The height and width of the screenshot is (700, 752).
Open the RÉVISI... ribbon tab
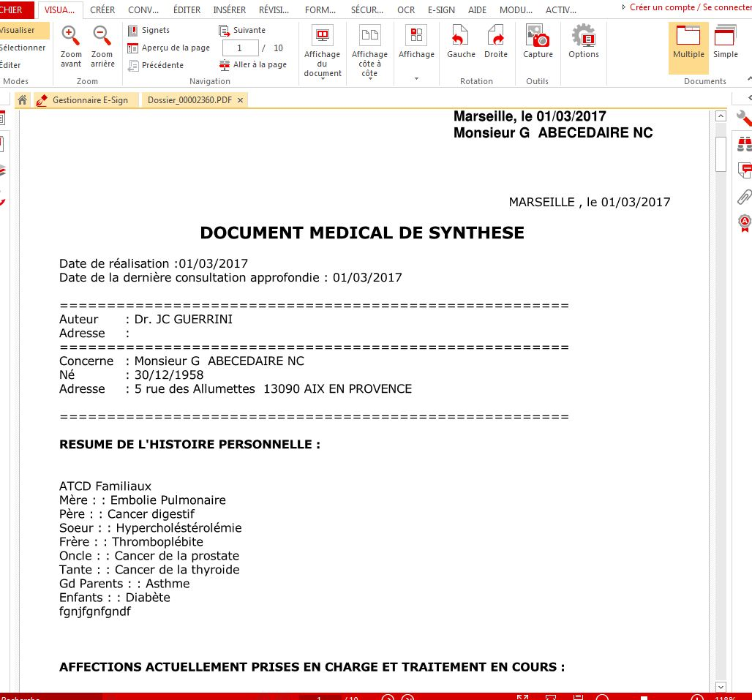click(274, 10)
